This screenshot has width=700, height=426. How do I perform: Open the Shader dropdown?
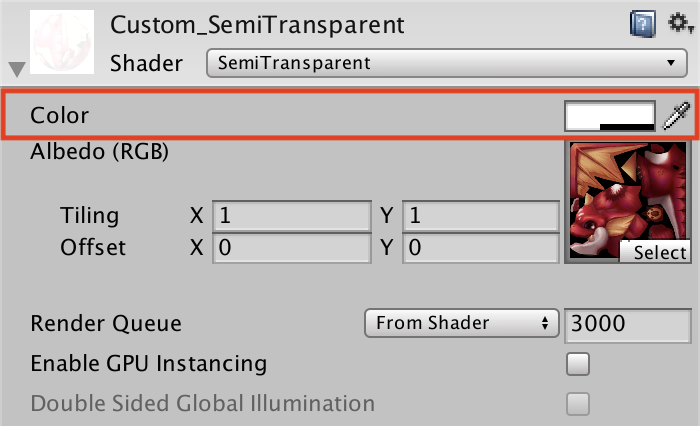[x=444, y=64]
